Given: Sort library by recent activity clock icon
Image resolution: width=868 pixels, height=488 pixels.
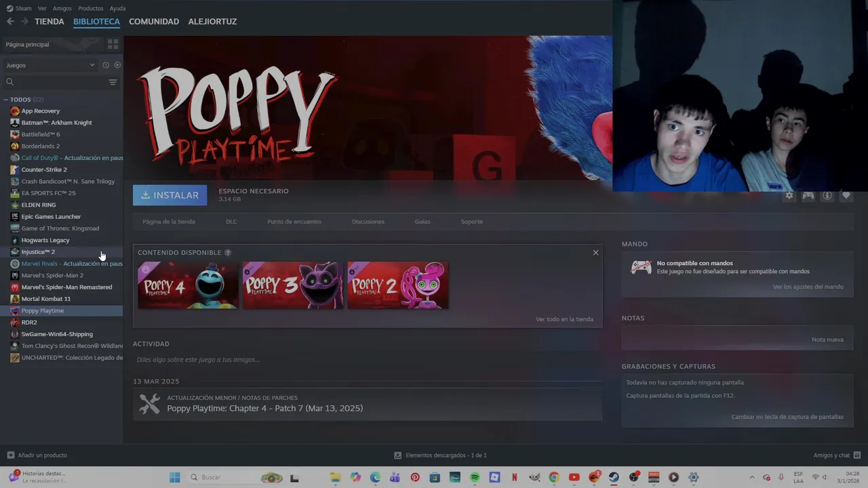Looking at the screenshot, I should click(106, 65).
